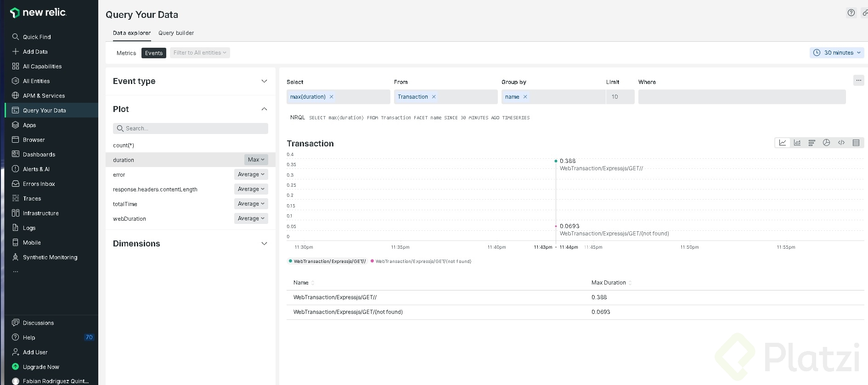Copy the permalink via the link icon
This screenshot has width=868, height=385.
(865, 13)
